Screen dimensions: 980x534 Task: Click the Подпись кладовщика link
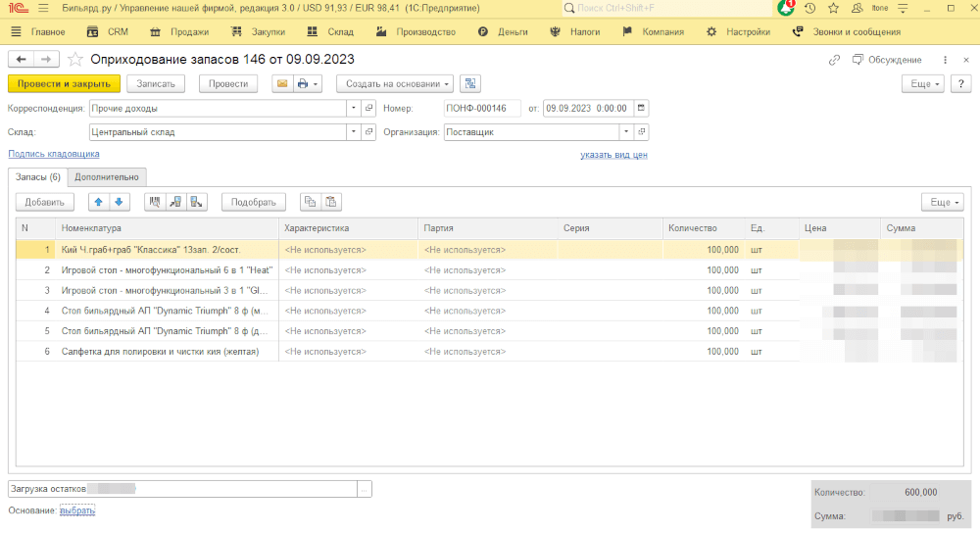(x=53, y=154)
